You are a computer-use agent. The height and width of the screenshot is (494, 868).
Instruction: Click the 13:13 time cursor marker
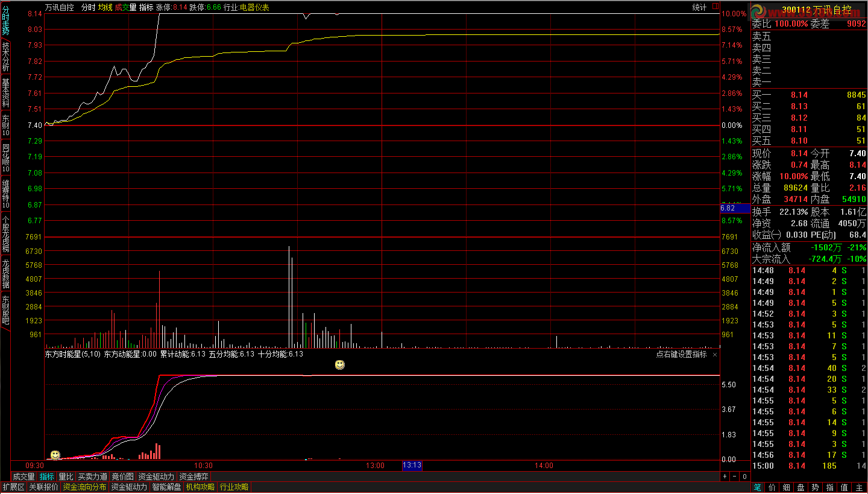(412, 466)
